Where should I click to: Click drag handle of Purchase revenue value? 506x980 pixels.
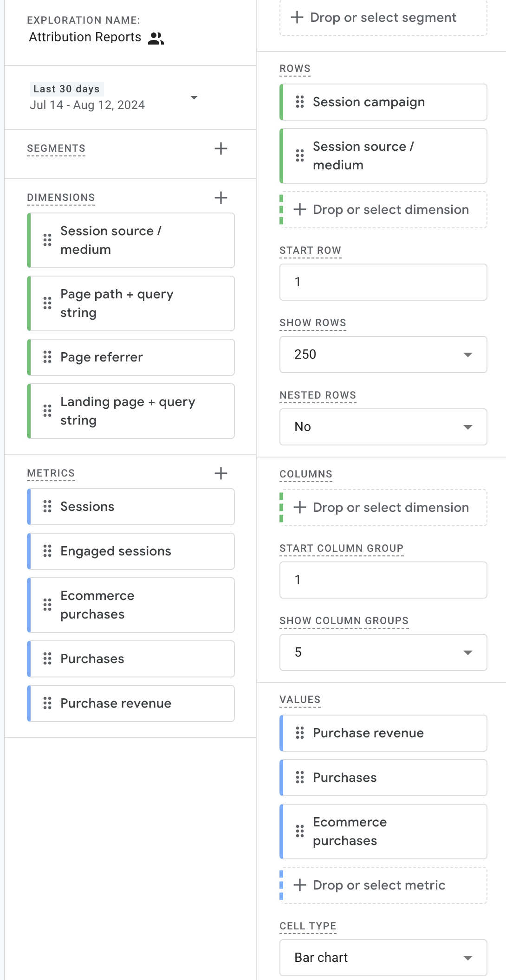pyautogui.click(x=300, y=733)
